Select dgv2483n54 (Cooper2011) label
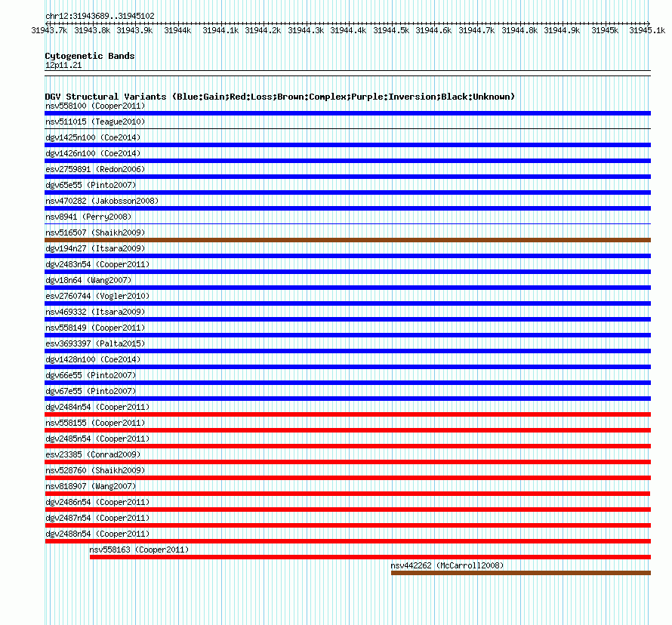The width and height of the screenshot is (672, 625). tap(97, 264)
